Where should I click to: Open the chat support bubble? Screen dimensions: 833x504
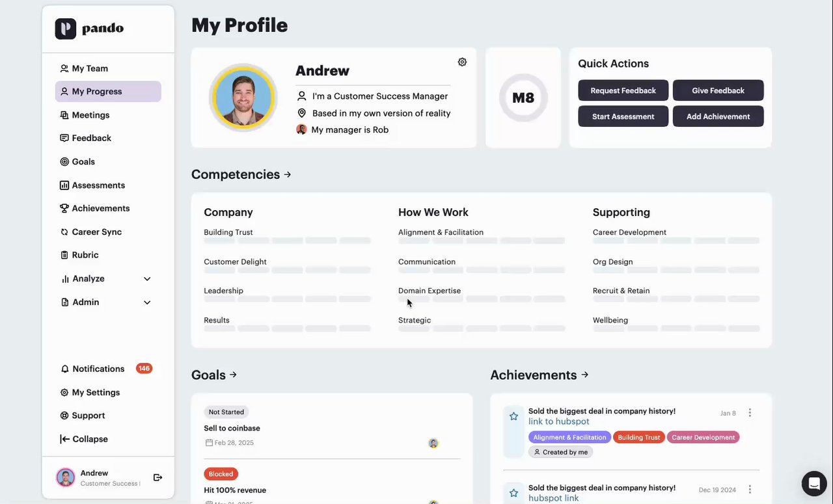813,483
